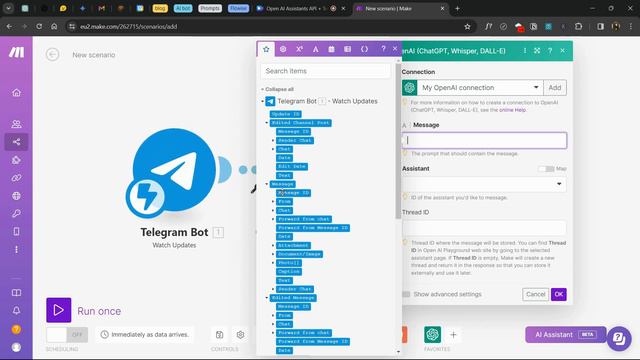The image size is (640, 360).
Task: Open Templates puzzle icon in sidebar
Action: point(16,160)
